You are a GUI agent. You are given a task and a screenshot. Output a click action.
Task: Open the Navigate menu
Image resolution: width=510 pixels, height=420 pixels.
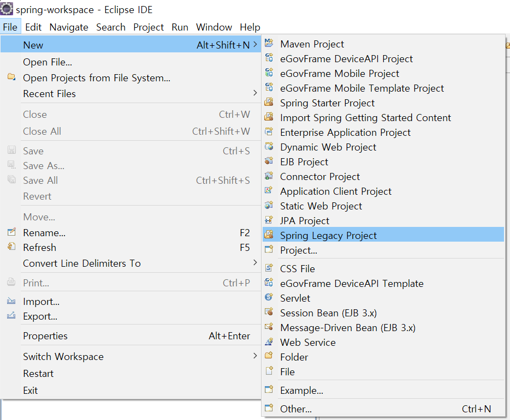69,27
